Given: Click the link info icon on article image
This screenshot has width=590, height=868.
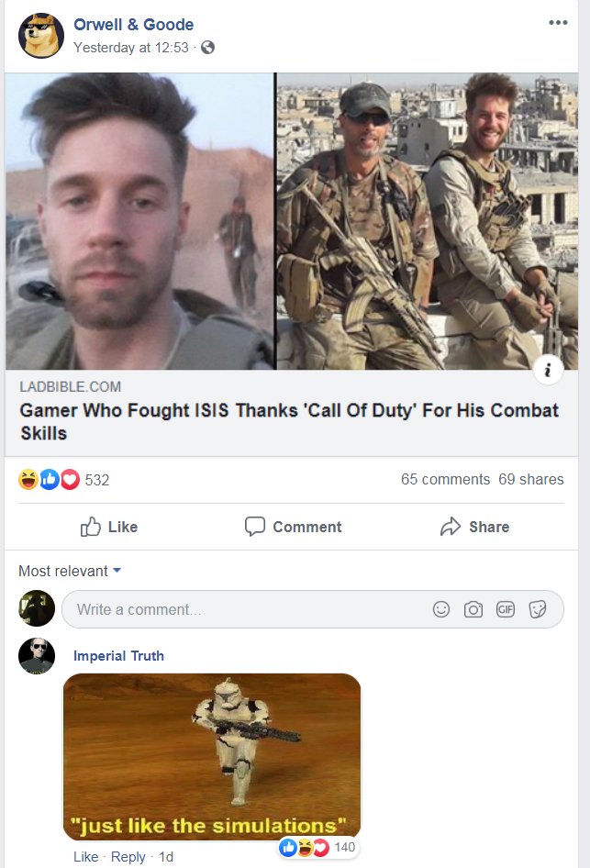Looking at the screenshot, I should point(548,369).
